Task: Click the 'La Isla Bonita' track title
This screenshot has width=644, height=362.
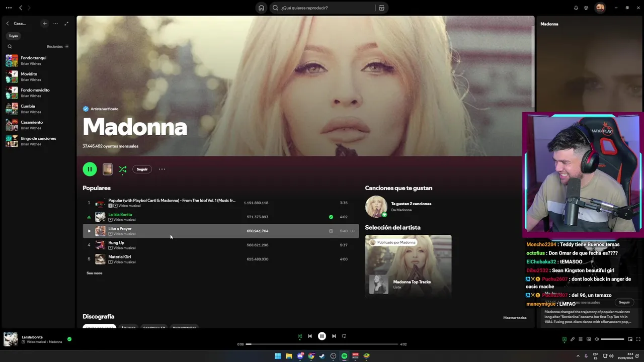Action: 120,214
